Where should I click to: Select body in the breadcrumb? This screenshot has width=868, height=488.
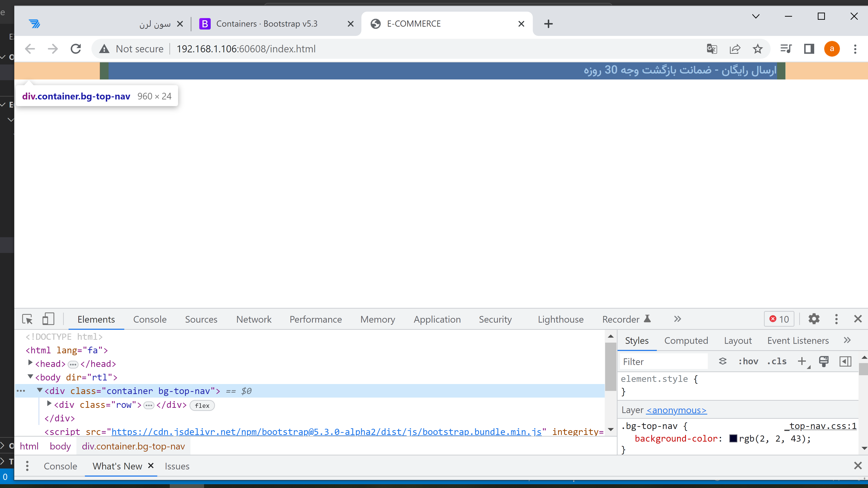tap(60, 446)
